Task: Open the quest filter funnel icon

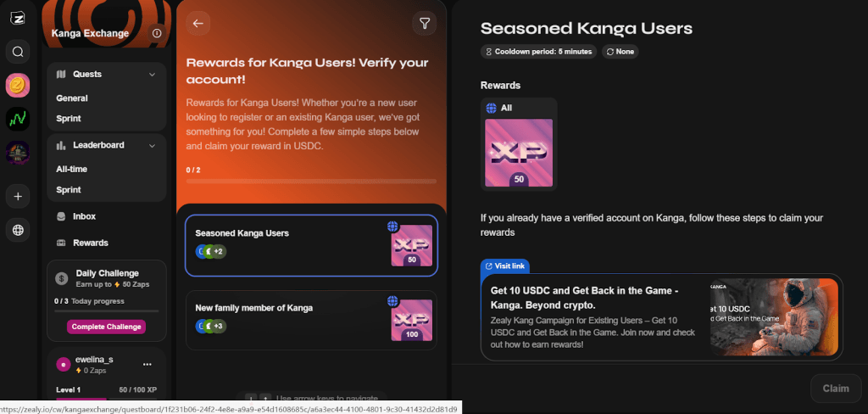Action: point(425,23)
